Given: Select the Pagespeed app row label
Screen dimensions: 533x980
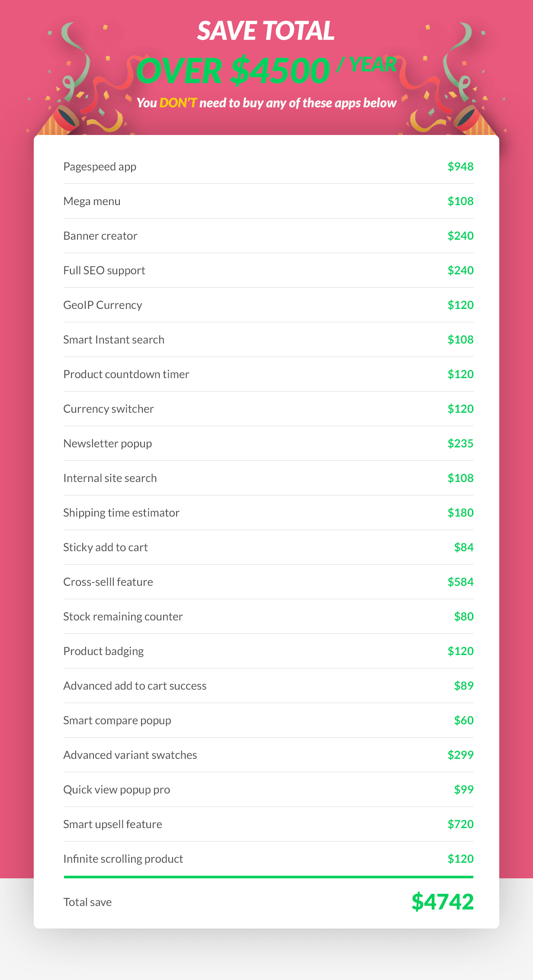Looking at the screenshot, I should pyautogui.click(x=100, y=167).
